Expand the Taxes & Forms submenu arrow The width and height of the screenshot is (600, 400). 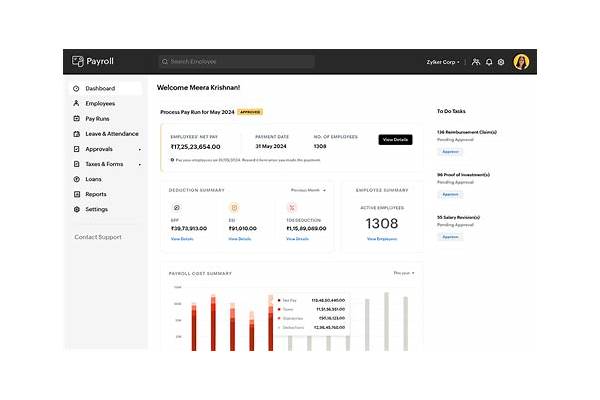[140, 165]
